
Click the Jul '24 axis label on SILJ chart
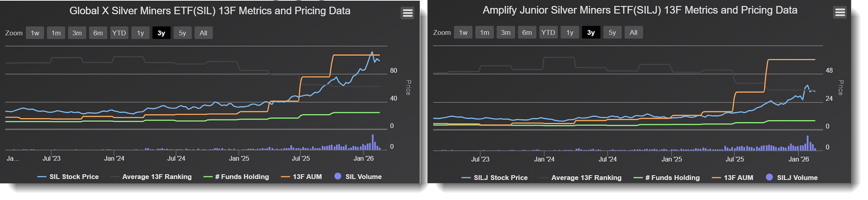point(608,159)
